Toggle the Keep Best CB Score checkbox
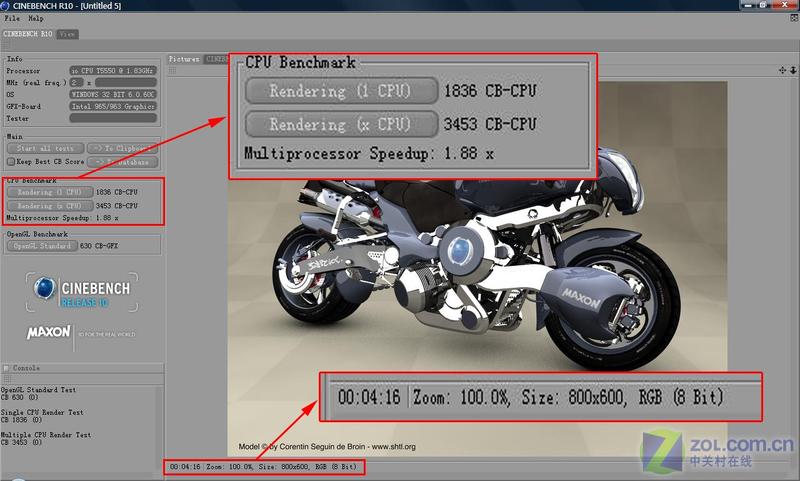 pyautogui.click(x=11, y=162)
